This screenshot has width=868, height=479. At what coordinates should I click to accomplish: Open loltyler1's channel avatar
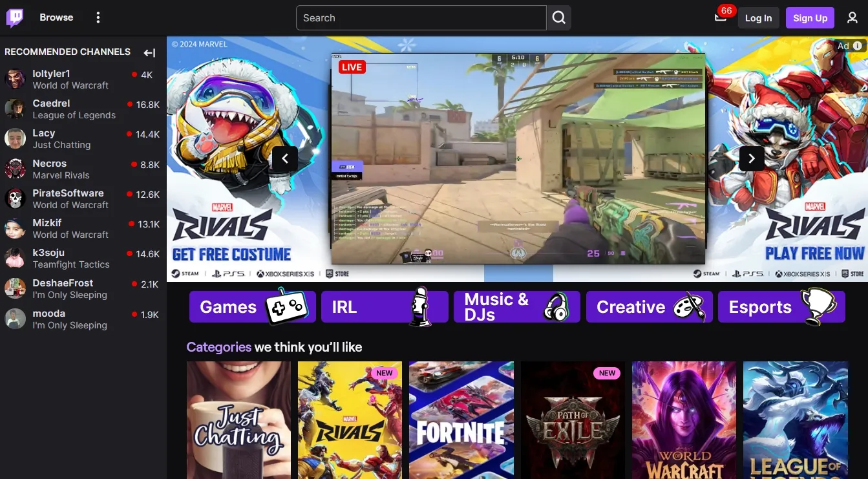[15, 80]
